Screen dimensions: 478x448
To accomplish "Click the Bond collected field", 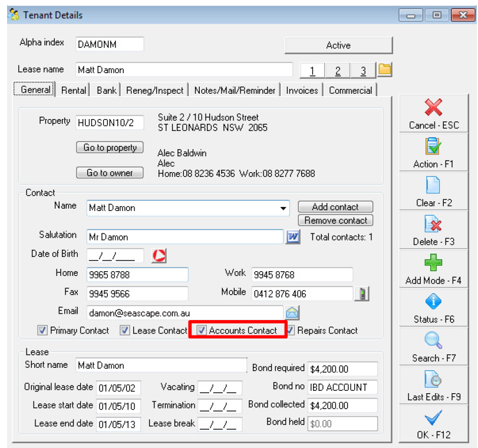I will pyautogui.click(x=342, y=406).
